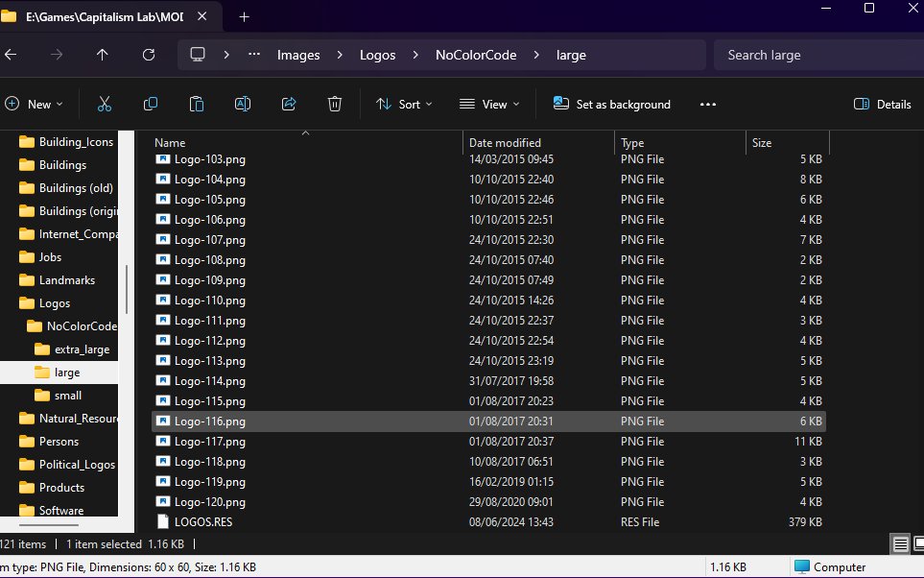Click the Logos breadcrumb
The height and width of the screenshot is (578, 924).
[378, 55]
